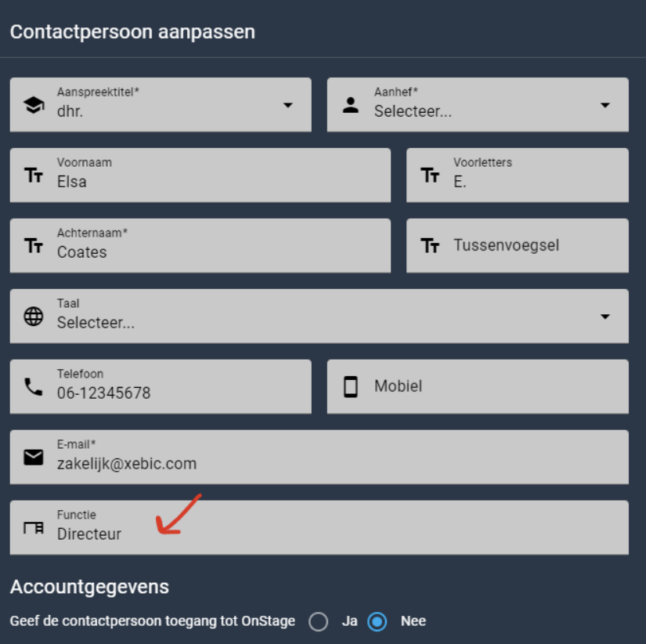The height and width of the screenshot is (644, 646).
Task: Open the Taal language dropdown arrow
Action: 605,317
